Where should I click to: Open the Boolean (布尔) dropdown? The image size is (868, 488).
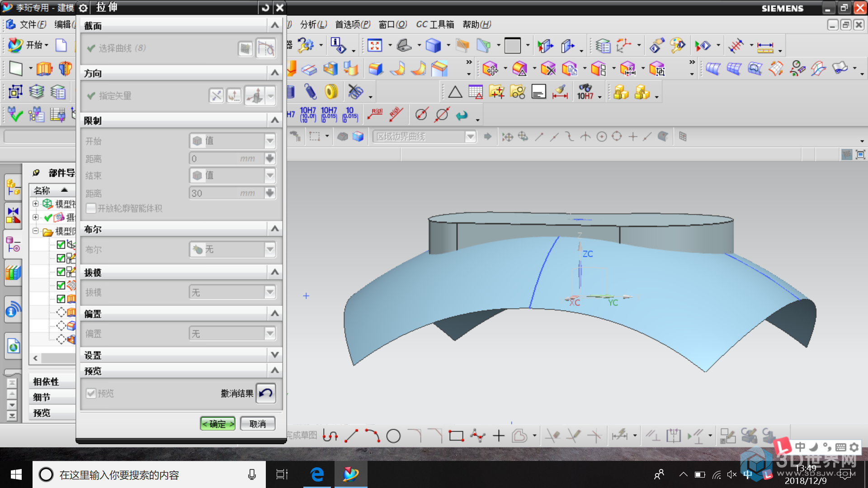pos(232,249)
